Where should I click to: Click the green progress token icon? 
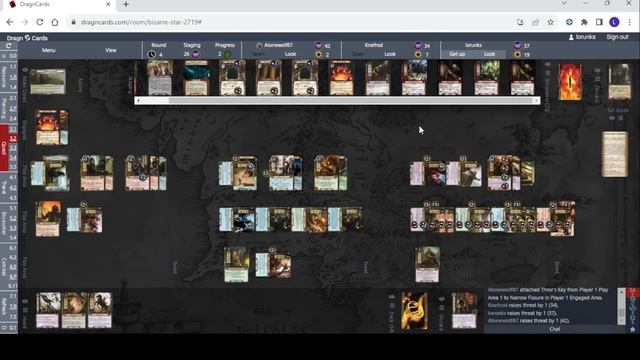tap(227, 54)
